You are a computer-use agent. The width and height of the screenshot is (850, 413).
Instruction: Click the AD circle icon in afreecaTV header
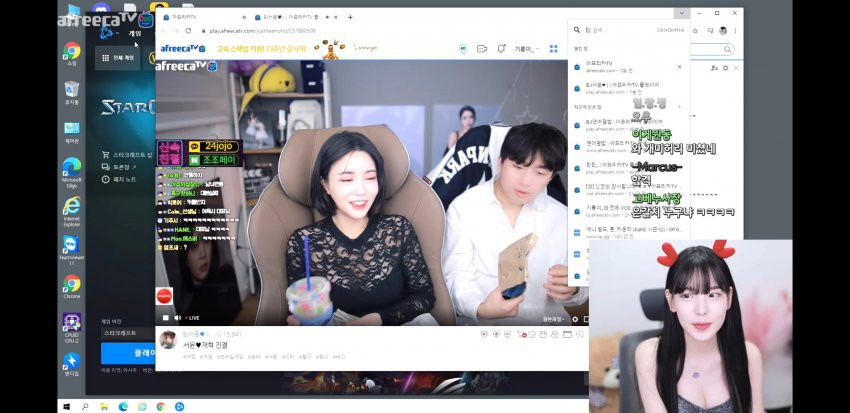[x=463, y=49]
